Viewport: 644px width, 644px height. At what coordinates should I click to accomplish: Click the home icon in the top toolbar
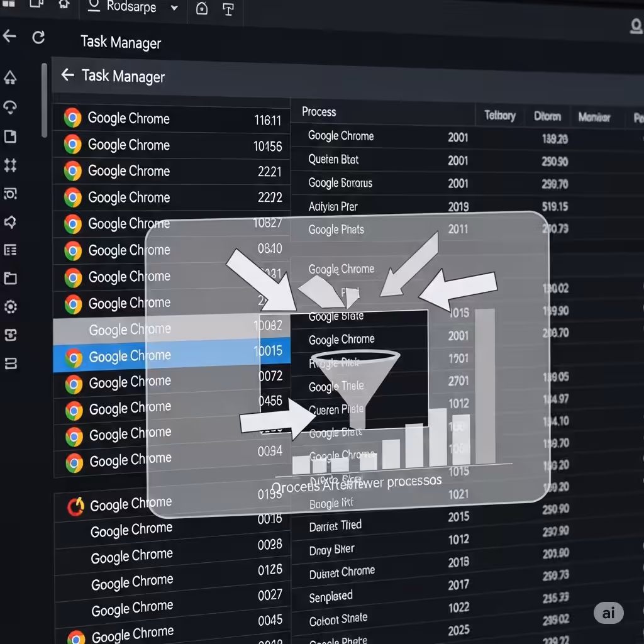64,4
